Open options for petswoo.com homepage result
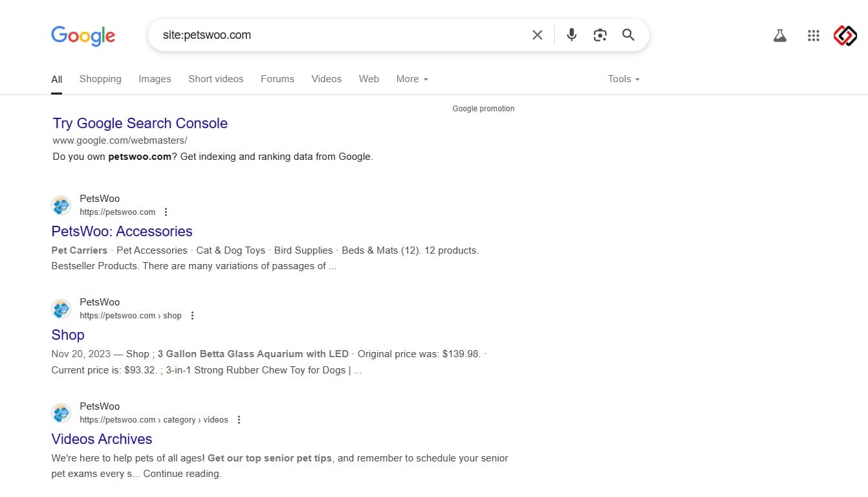 coord(166,212)
